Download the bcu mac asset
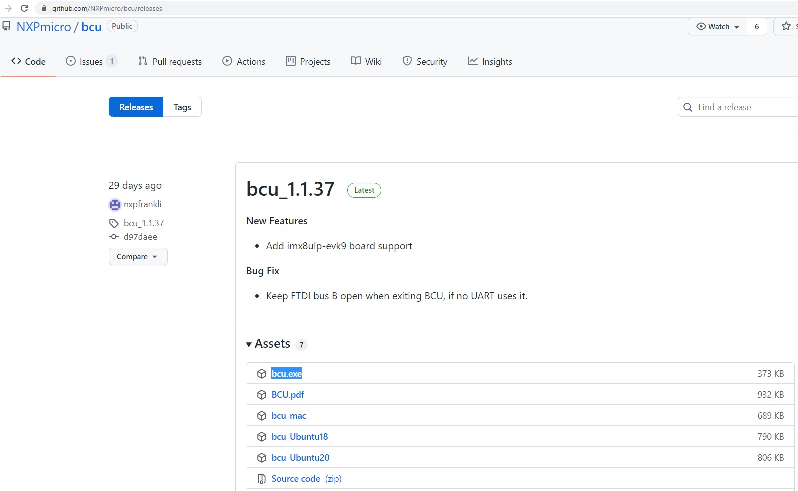The image size is (798, 491). [288, 415]
